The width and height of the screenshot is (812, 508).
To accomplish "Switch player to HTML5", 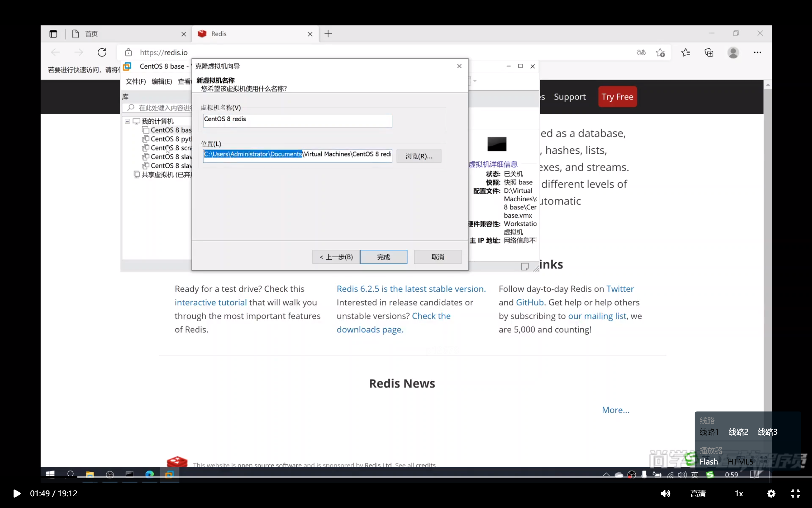I will coord(740,462).
